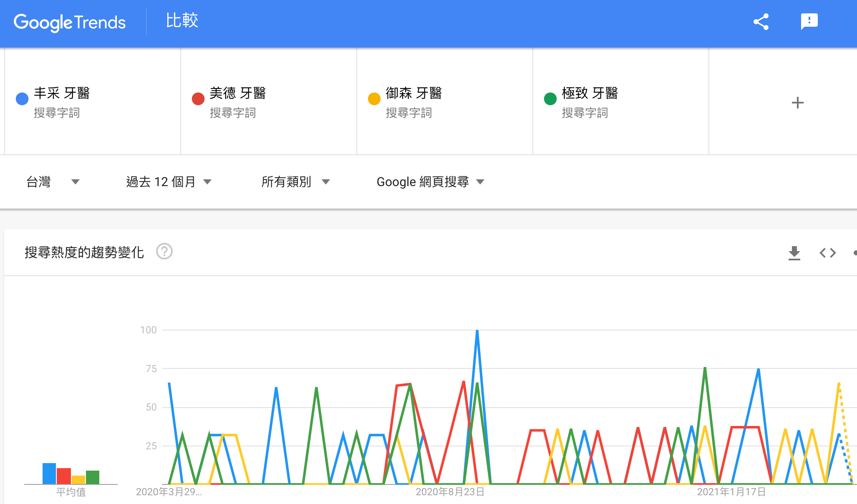Click the red dot beside 美德 牙醫

pos(198,99)
